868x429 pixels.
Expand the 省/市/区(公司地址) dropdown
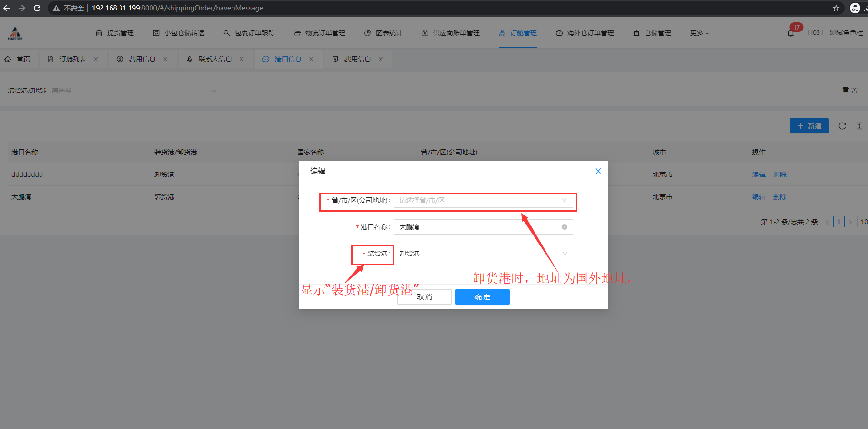483,200
